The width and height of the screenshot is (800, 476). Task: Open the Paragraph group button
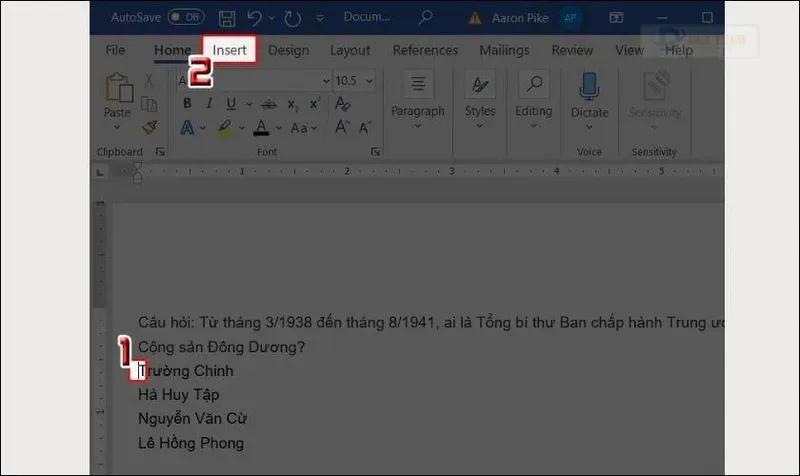pyautogui.click(x=417, y=99)
